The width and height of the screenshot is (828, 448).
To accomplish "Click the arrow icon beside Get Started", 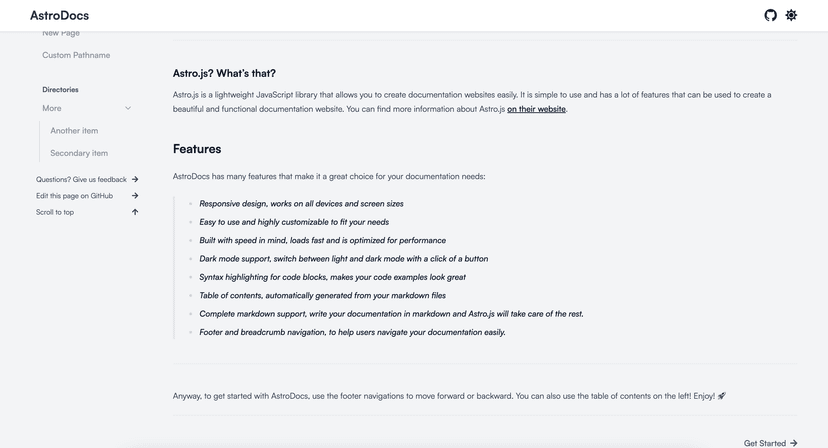I will 794,443.
